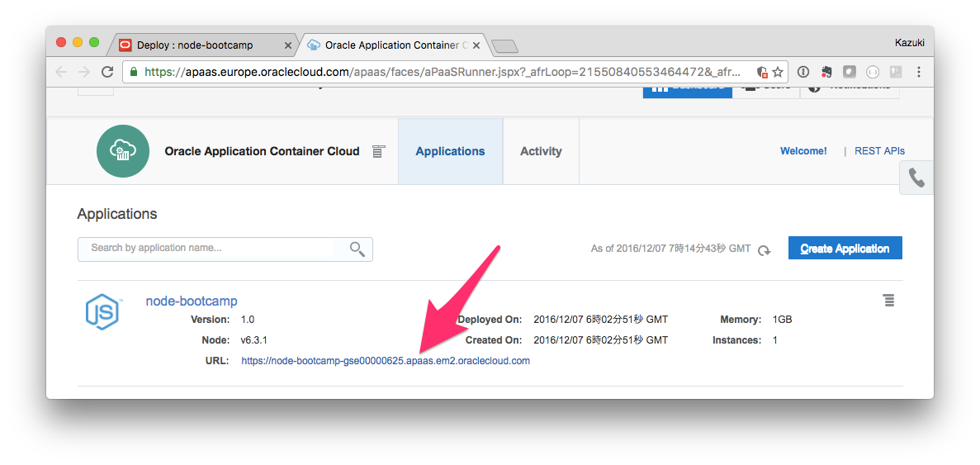Click the curly braces extension icon
The width and height of the screenshot is (980, 465).
873,72
